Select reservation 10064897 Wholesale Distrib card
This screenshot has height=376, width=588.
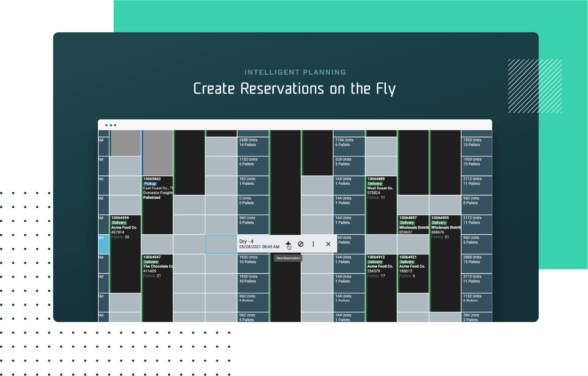pos(413,224)
